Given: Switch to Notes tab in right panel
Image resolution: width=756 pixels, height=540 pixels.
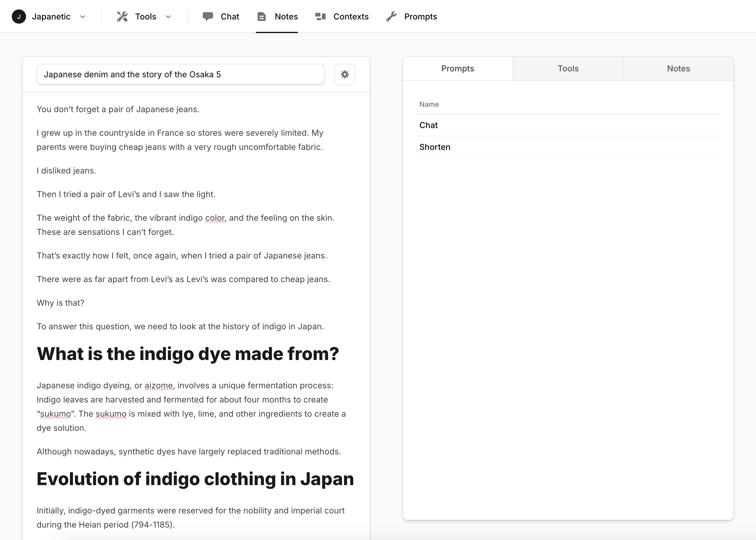Looking at the screenshot, I should tap(678, 68).
